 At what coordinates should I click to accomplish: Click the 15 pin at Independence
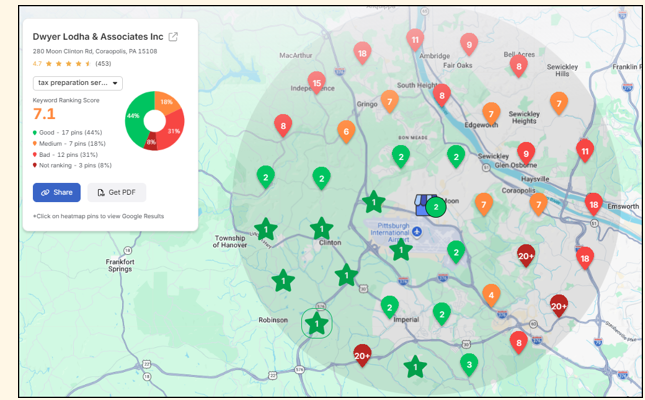point(316,83)
